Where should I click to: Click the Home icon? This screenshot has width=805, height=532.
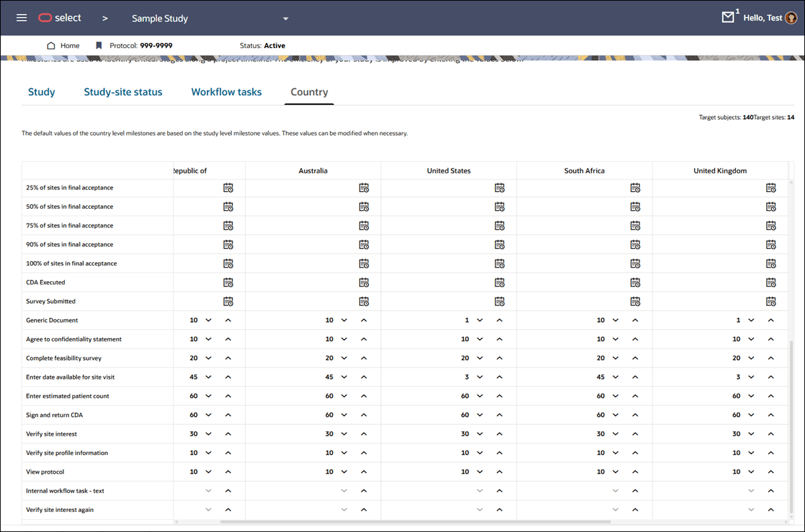click(x=51, y=46)
